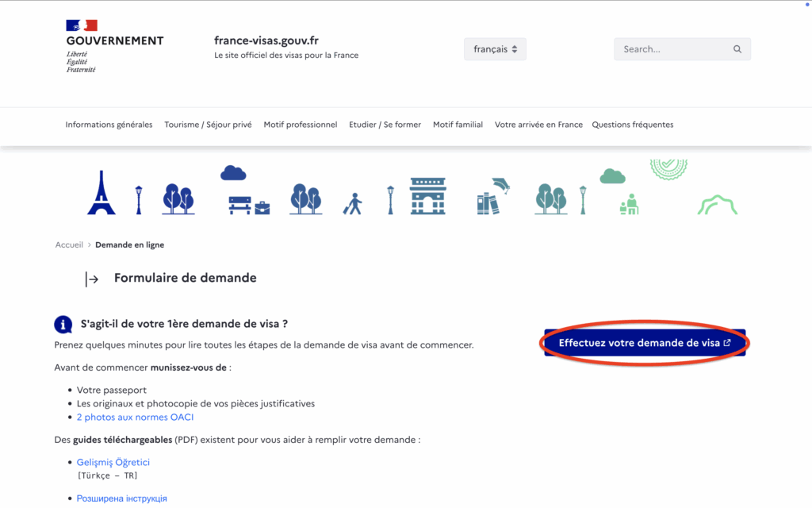Open the Informations générales menu

point(109,125)
